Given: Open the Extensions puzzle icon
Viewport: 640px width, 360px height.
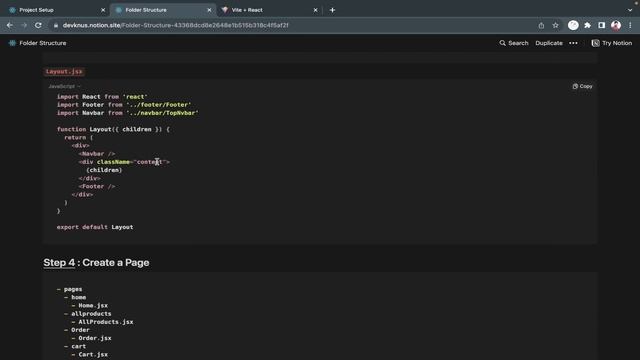Looking at the screenshot, I should [x=587, y=25].
